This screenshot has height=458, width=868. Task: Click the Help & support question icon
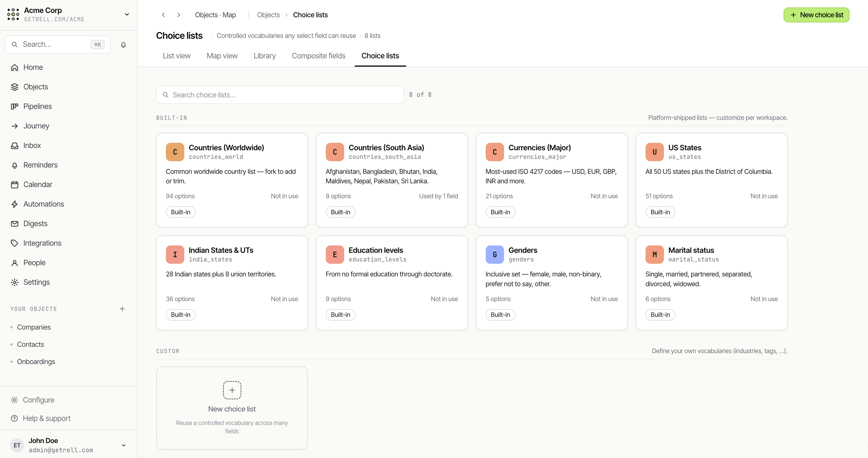click(14, 419)
